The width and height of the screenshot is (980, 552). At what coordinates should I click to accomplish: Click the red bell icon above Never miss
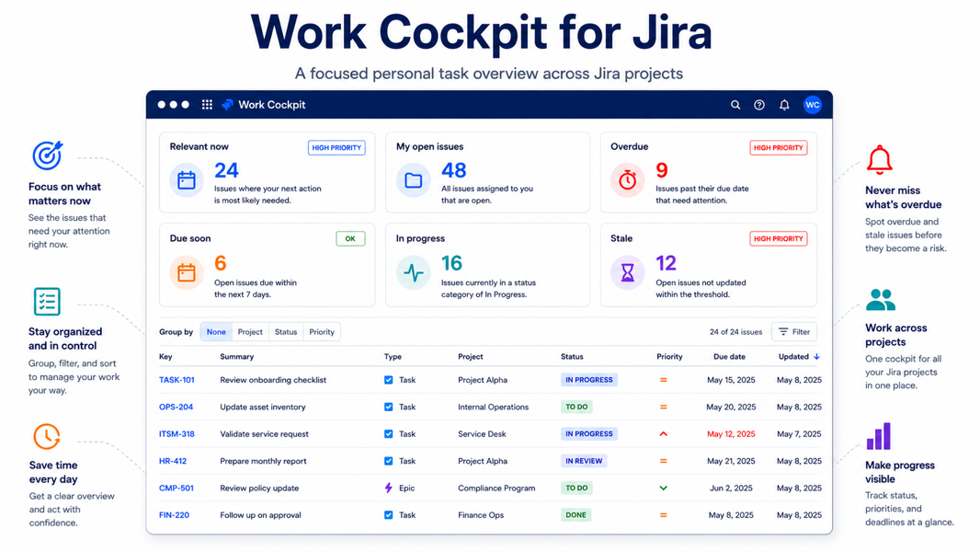[880, 159]
